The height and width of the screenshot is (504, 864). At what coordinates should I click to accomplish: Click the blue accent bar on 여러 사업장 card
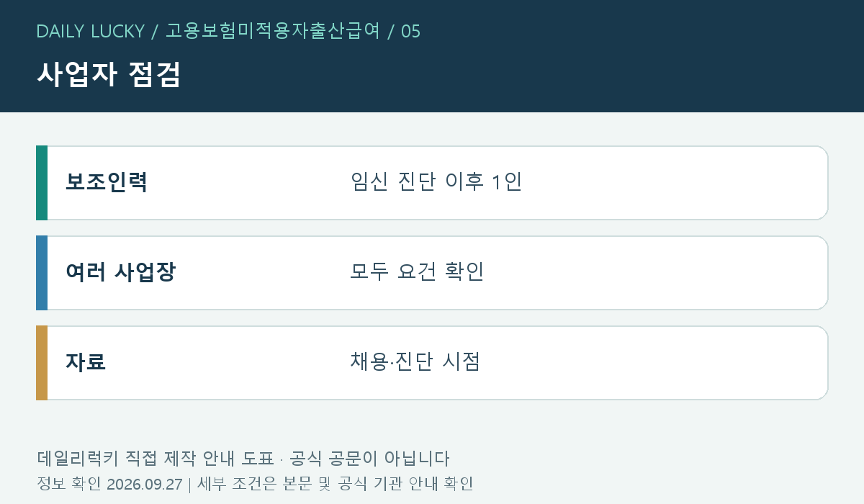[x=42, y=273]
